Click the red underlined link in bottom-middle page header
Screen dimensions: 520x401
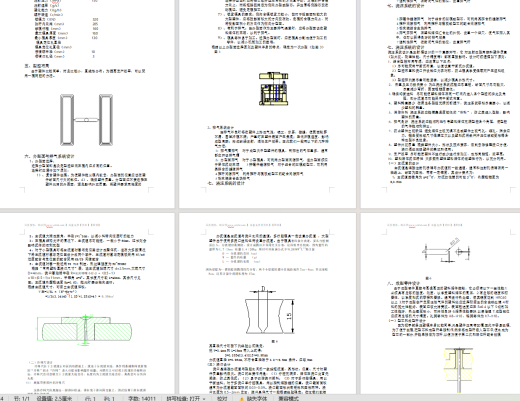coord(231,226)
